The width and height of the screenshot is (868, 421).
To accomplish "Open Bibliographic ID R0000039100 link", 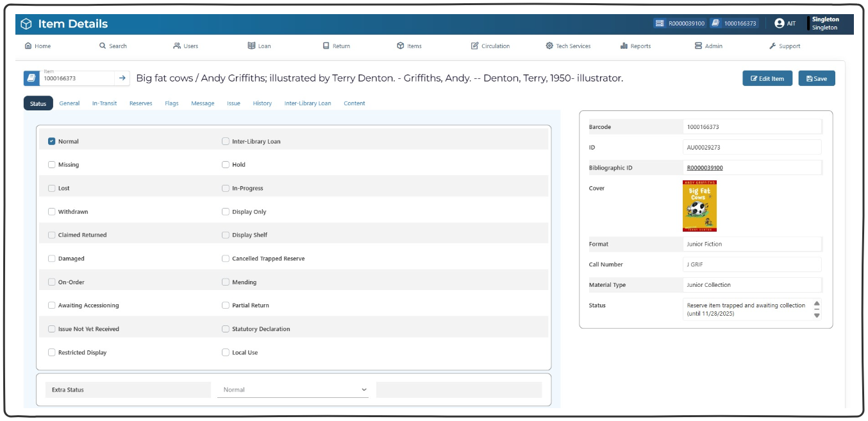I will 705,168.
